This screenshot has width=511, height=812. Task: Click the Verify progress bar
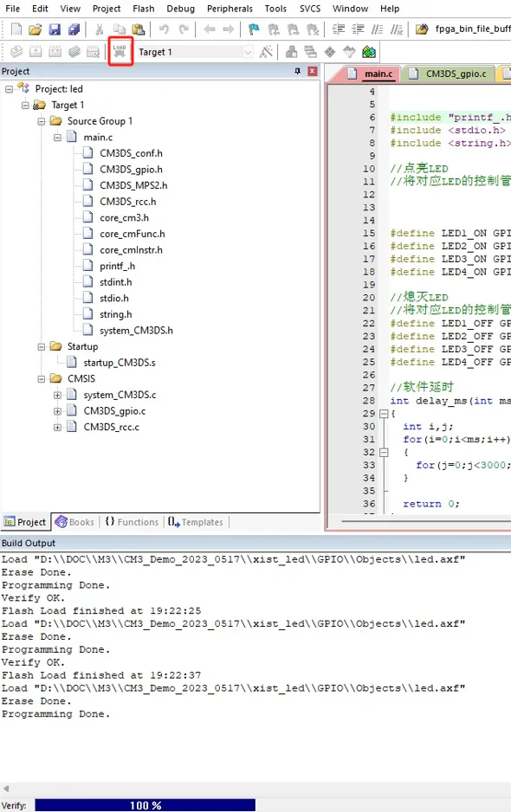click(x=146, y=805)
